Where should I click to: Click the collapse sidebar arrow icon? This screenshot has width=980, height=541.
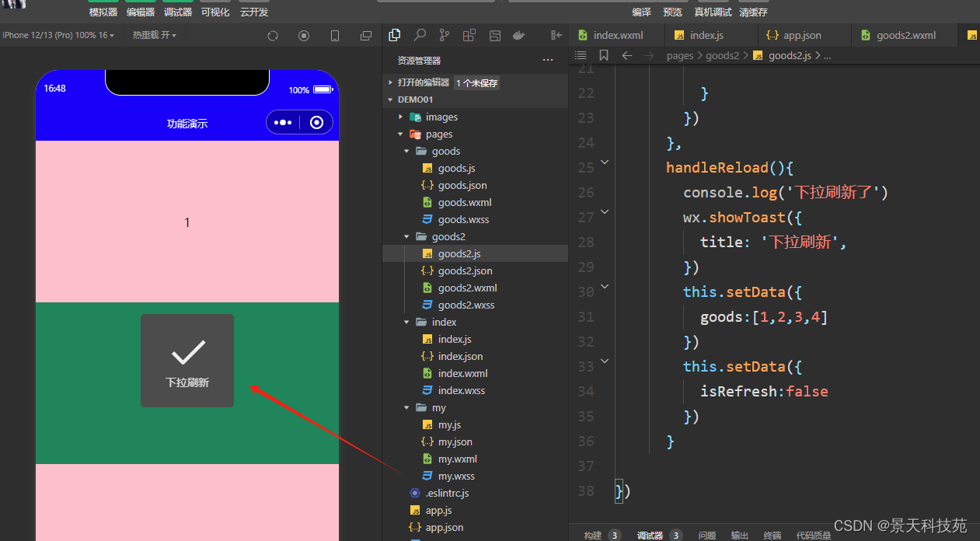point(556,35)
